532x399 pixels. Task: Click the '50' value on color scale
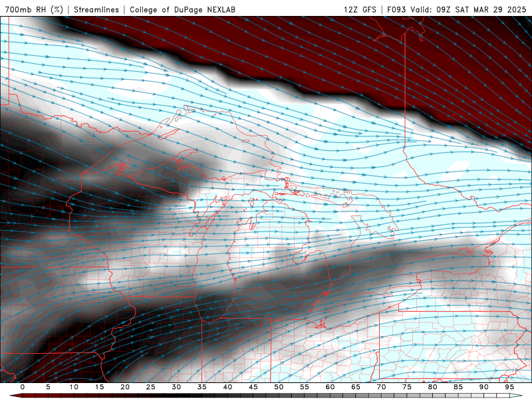click(279, 387)
